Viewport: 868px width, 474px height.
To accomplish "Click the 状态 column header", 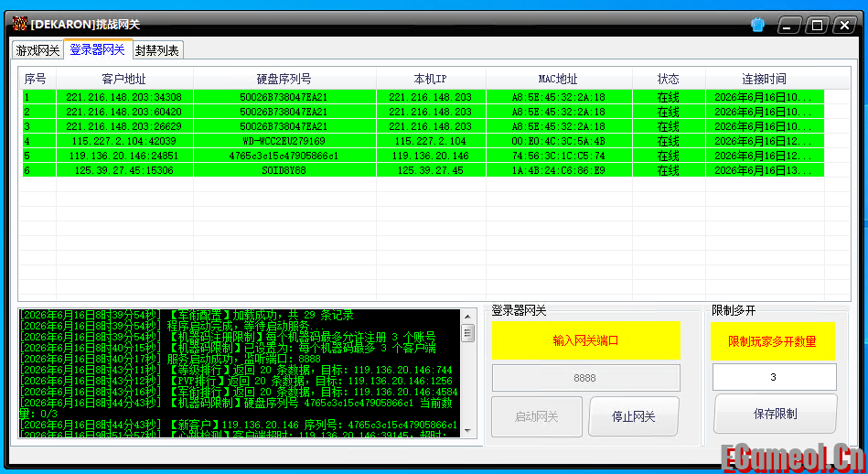I will point(669,79).
